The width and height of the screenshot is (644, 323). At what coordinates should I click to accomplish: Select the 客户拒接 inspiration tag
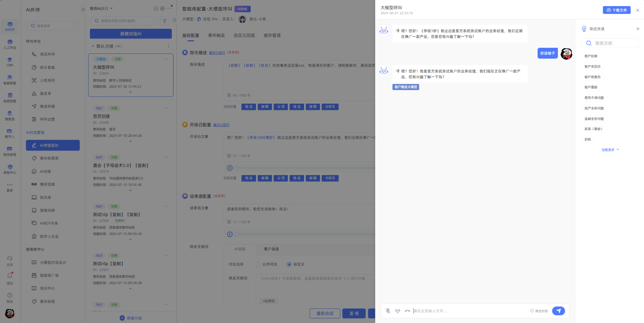point(591,56)
